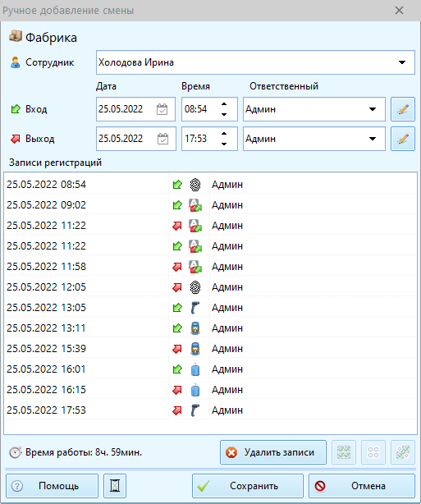Click the Удалить записи button

273,452
